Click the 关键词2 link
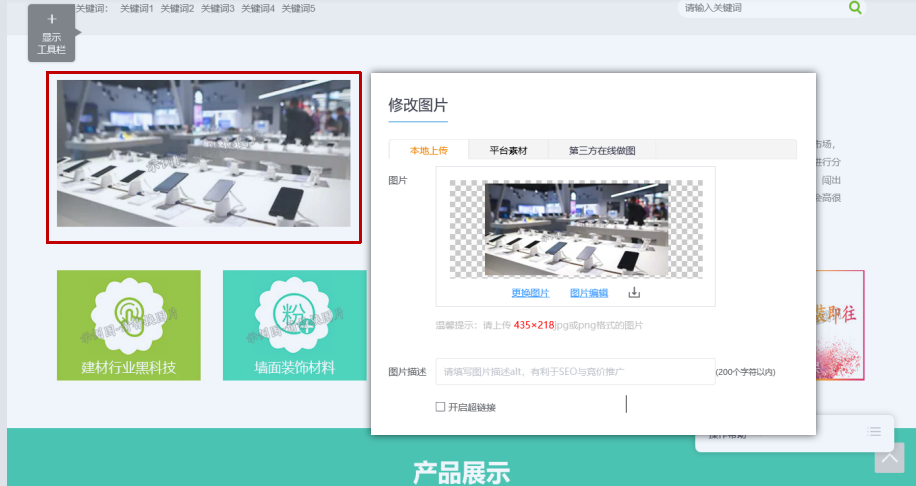The width and height of the screenshot is (916, 486). [x=177, y=8]
